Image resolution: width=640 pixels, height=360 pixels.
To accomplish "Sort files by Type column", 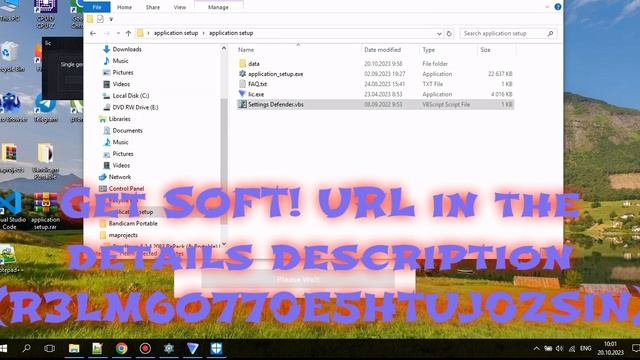I will tap(429, 50).
